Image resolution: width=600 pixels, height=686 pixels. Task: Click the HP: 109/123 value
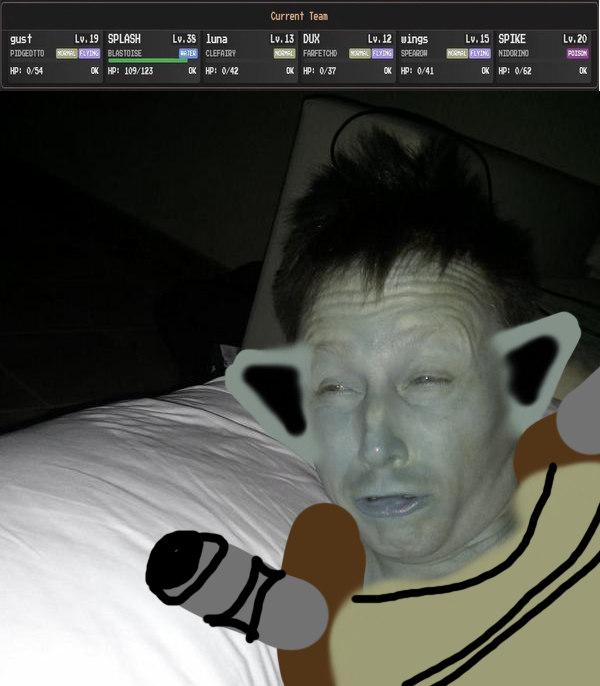[x=130, y=71]
